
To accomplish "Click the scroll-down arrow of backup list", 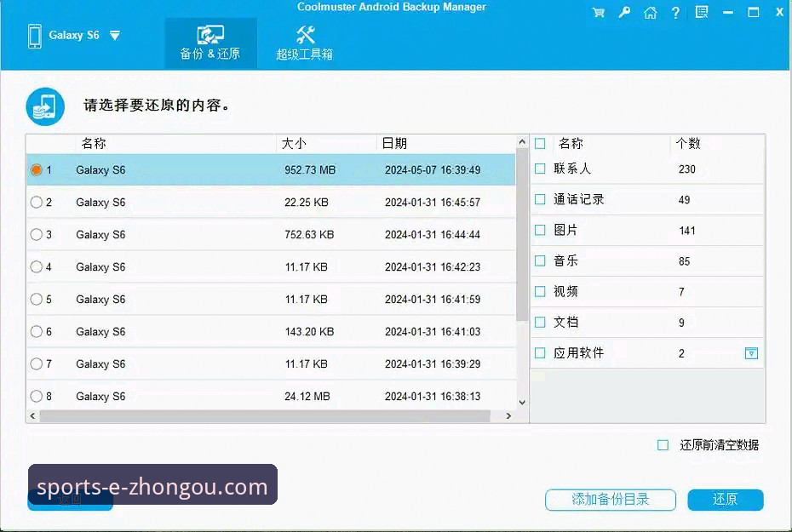I will (x=522, y=403).
